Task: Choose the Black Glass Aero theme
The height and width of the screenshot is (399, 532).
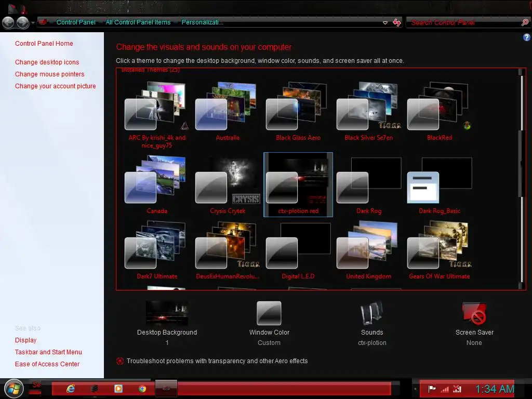Action: point(298,111)
